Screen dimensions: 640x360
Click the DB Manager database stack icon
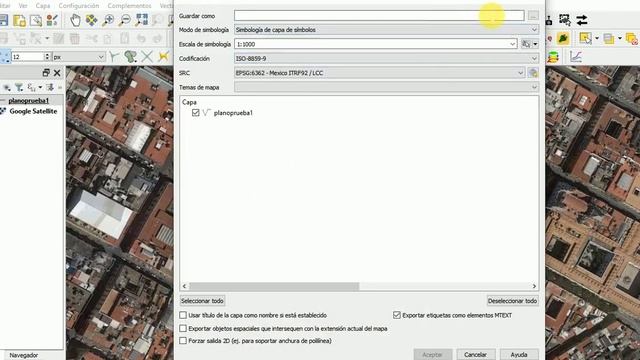553,57
